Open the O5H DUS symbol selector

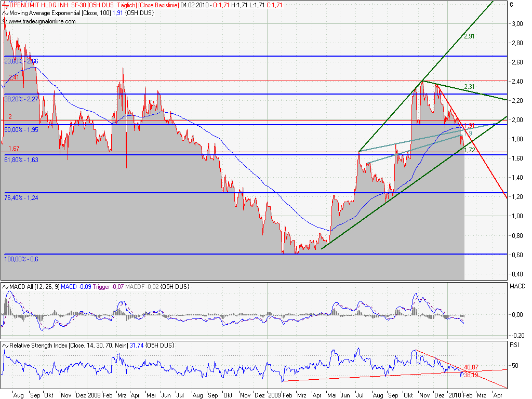point(101,6)
